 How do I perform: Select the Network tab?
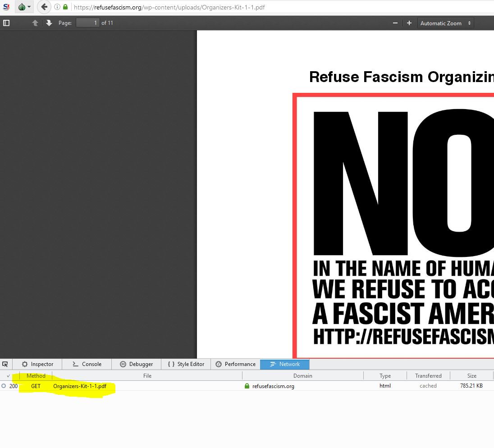(x=285, y=364)
